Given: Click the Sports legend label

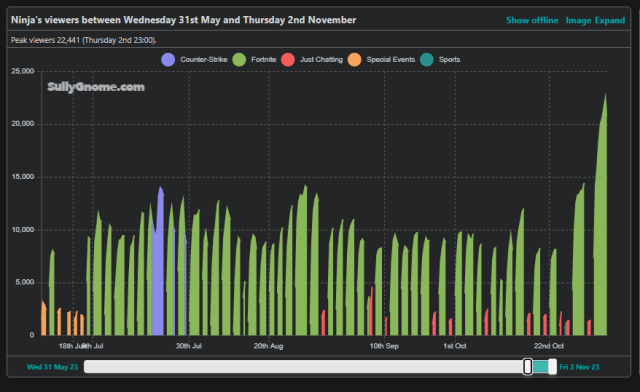Looking at the screenshot, I should click(449, 60).
